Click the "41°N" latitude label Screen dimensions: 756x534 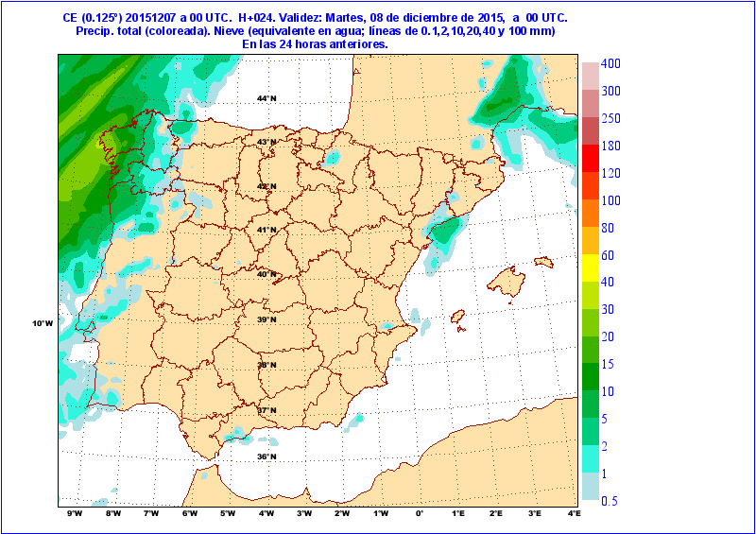point(266,230)
